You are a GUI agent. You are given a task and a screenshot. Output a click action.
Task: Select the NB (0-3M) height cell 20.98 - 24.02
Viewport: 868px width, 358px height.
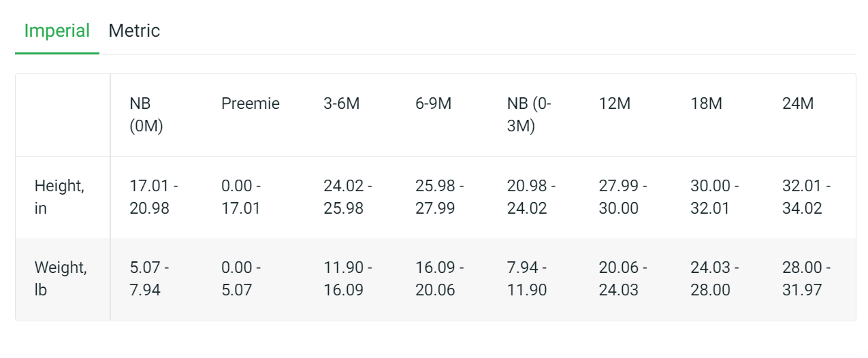pos(531,197)
